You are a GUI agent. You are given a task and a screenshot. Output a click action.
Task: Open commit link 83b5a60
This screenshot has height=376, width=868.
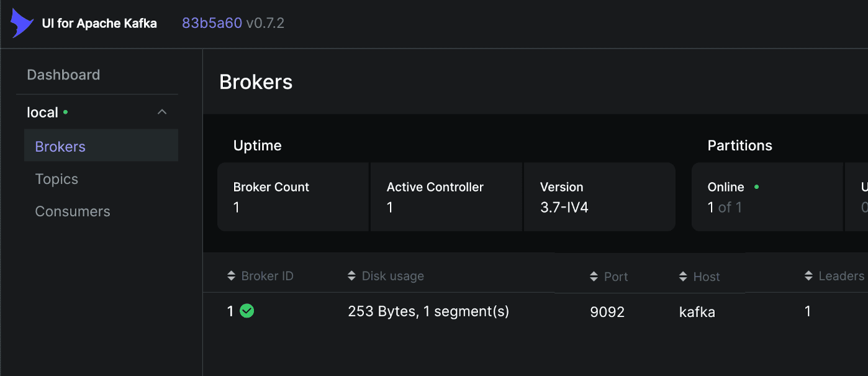[212, 23]
